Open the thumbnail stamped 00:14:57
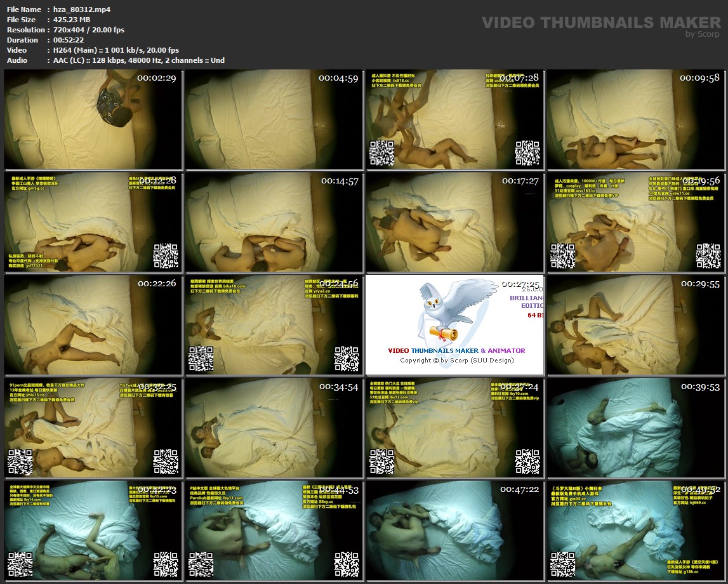The height and width of the screenshot is (584, 728). pyautogui.click(x=275, y=223)
